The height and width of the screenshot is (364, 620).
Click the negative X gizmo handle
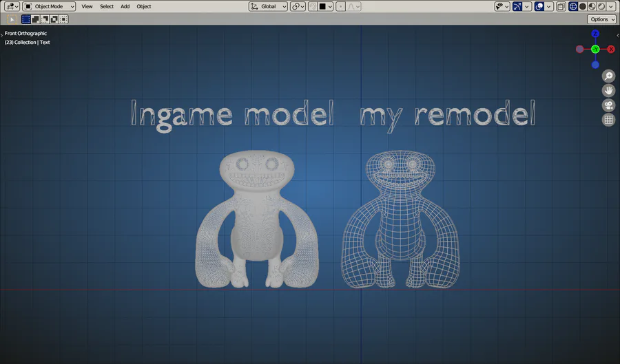(579, 50)
